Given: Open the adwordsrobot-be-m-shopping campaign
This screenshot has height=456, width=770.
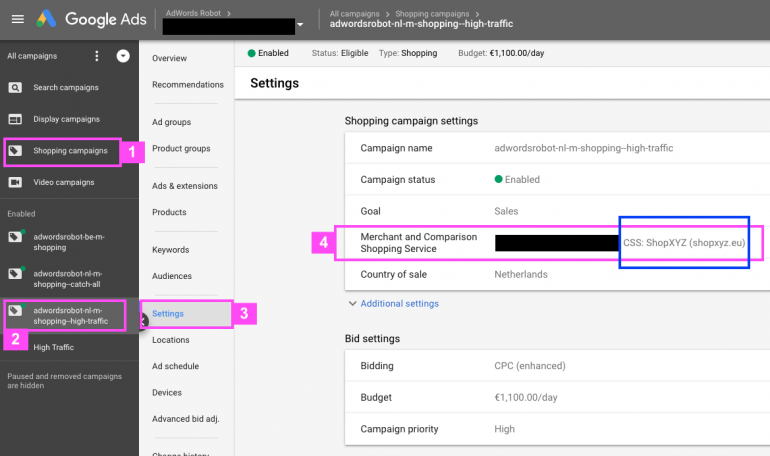Looking at the screenshot, I should click(69, 242).
